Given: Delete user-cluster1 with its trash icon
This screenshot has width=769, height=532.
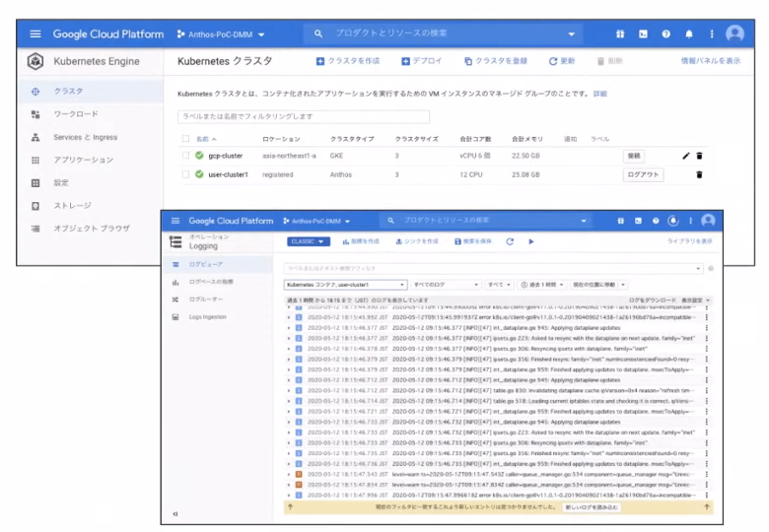Looking at the screenshot, I should [x=699, y=174].
